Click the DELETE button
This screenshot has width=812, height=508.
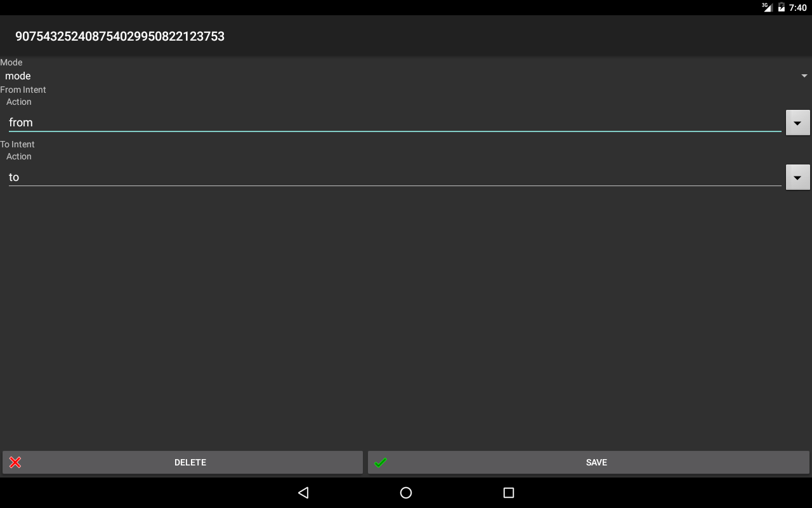[183, 462]
